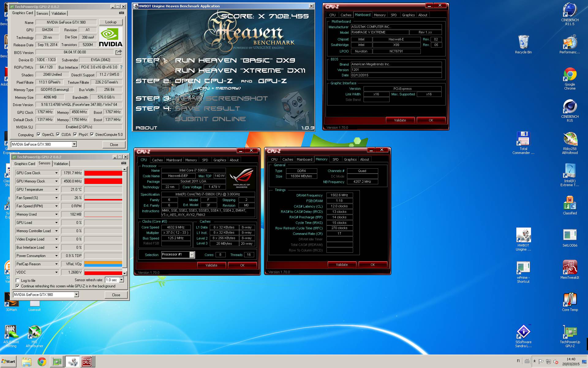Enable Log to file checkbox
The width and height of the screenshot is (588, 368).
click(17, 280)
